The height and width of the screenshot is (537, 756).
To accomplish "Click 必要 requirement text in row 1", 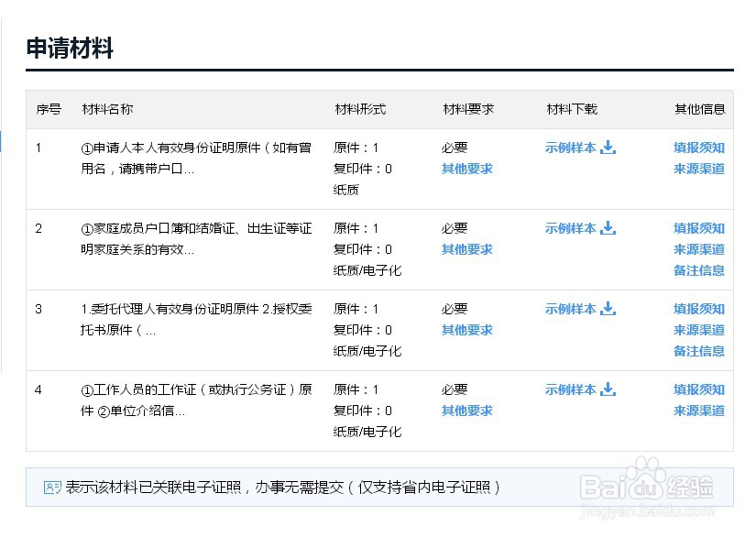I will (455, 148).
